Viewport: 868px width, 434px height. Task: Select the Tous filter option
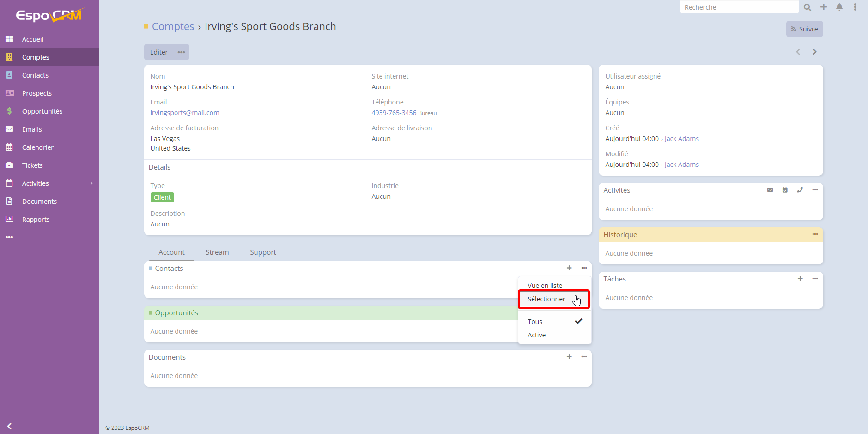pos(535,322)
